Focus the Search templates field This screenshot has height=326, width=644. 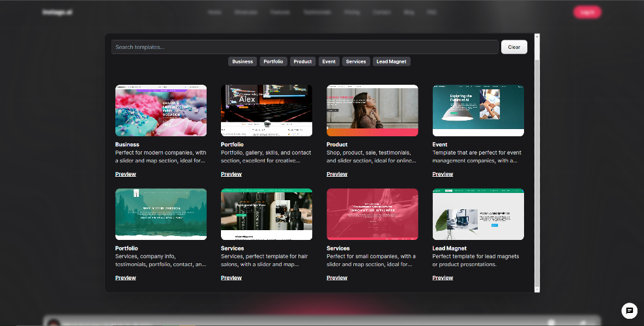pos(305,47)
